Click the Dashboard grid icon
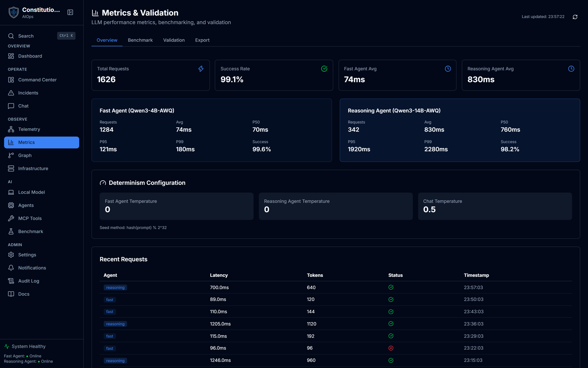This screenshot has height=368, width=588. 11,56
